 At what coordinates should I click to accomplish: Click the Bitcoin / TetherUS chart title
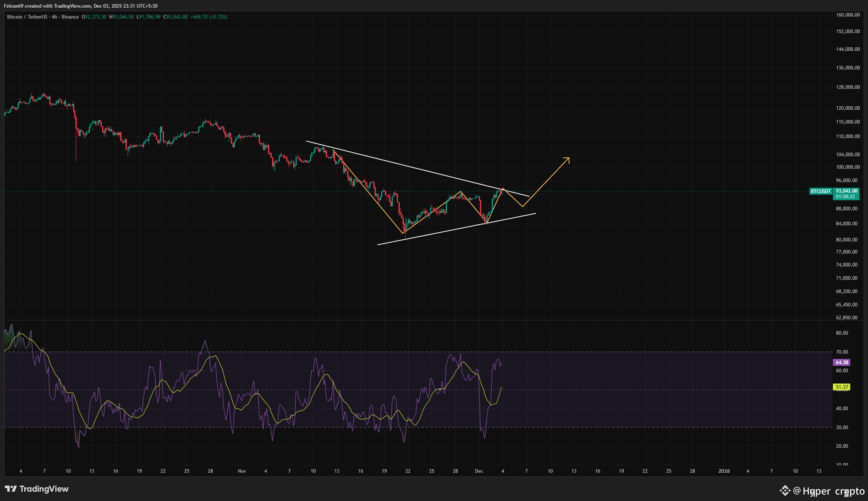(x=27, y=17)
